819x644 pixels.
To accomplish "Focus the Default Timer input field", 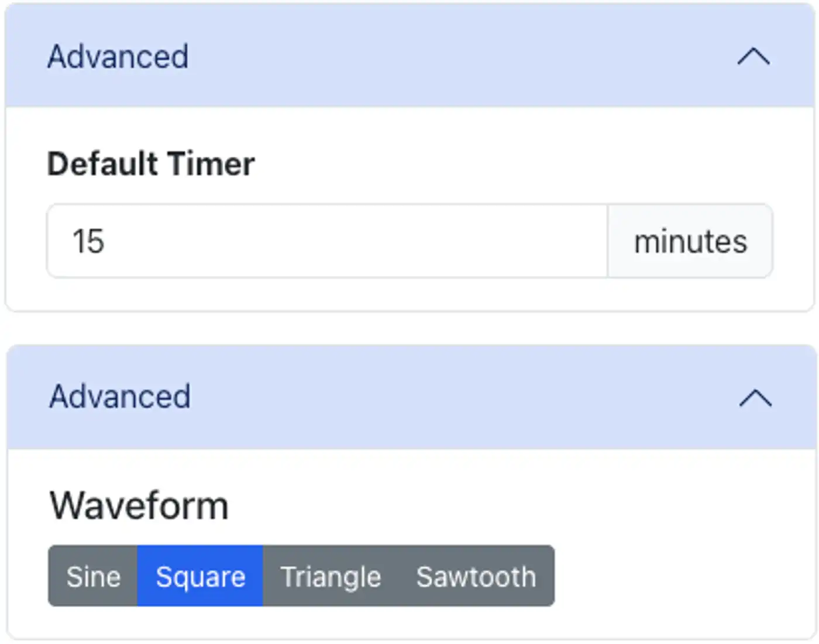I will 328,241.
